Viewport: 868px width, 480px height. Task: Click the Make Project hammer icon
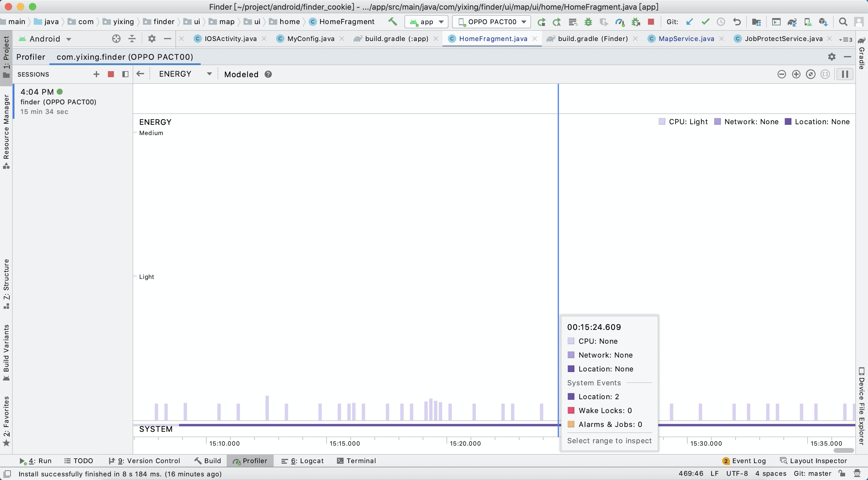point(392,22)
